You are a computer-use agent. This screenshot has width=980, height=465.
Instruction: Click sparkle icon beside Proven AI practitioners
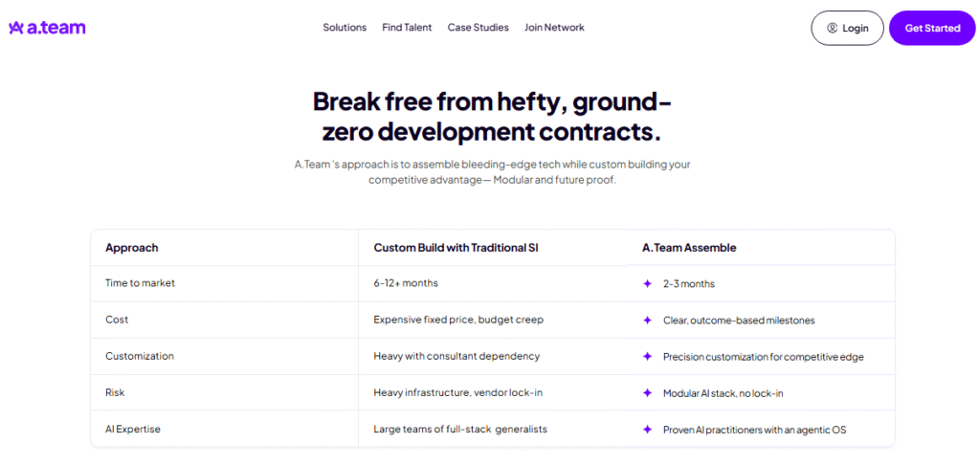(x=647, y=430)
